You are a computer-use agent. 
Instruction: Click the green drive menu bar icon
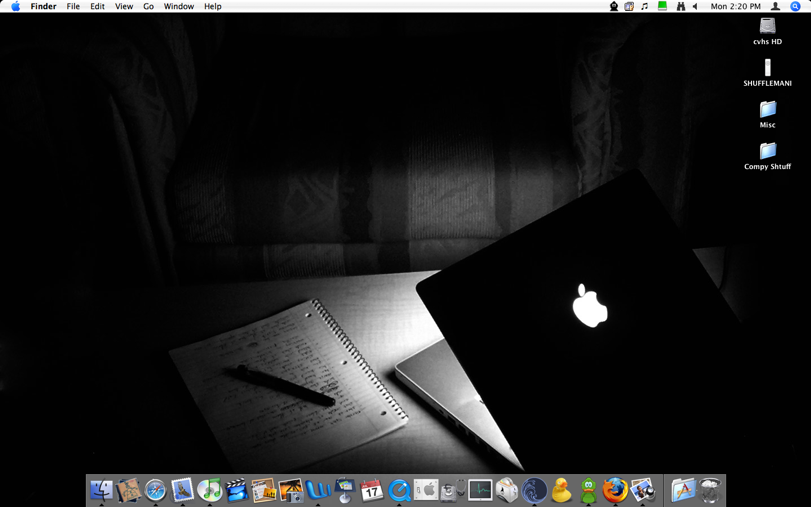click(662, 6)
